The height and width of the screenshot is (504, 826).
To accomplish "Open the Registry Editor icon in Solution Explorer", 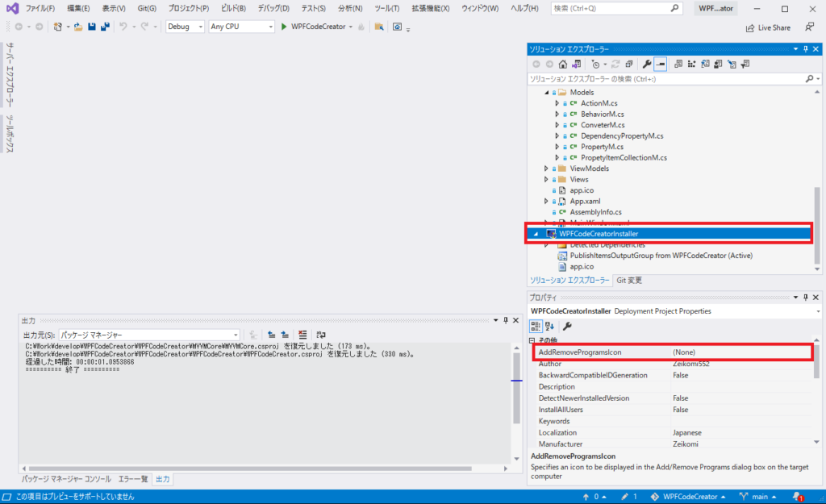I will coord(691,65).
